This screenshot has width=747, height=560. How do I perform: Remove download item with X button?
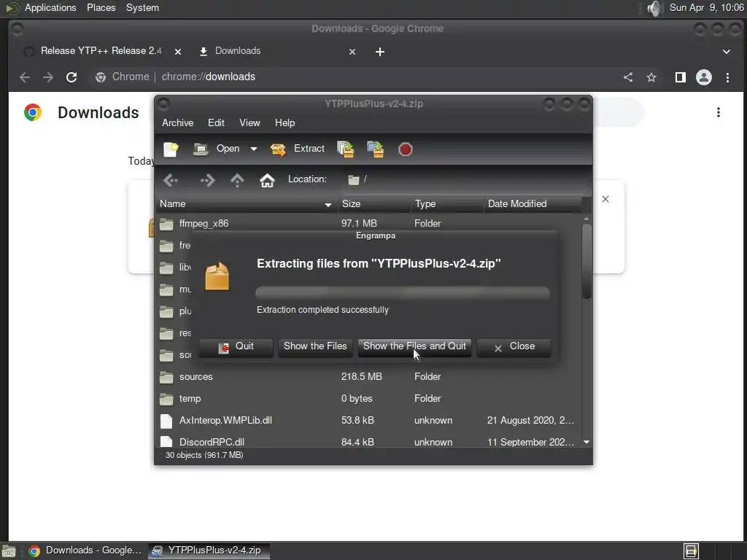pos(605,199)
